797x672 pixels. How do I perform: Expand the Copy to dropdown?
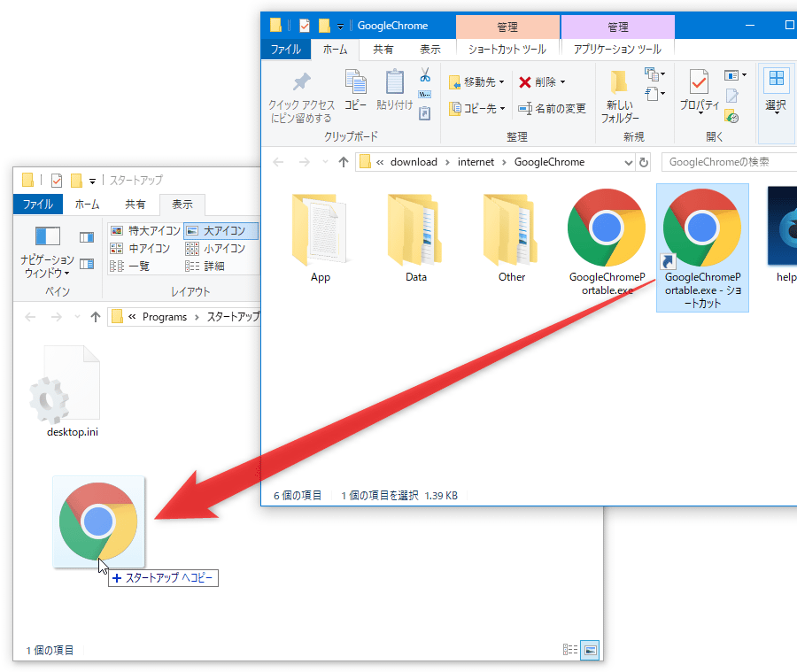(503, 108)
